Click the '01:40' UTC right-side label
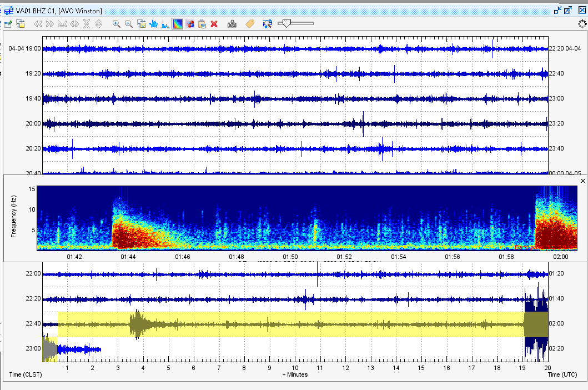This screenshot has width=588, height=390. [x=556, y=298]
